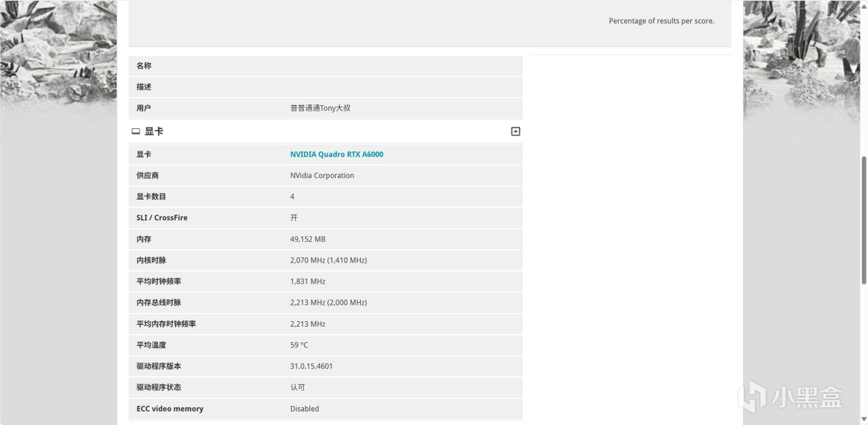868x425 pixels.
Task: Select the 描述 row label
Action: (x=144, y=87)
